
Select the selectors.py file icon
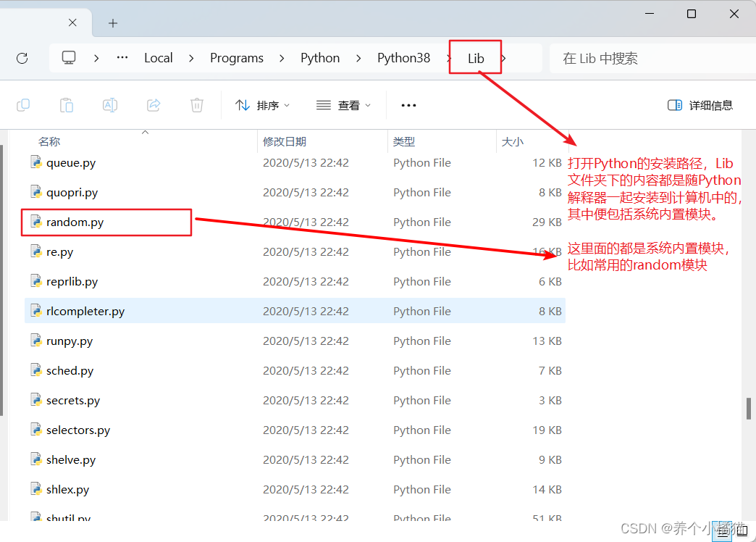pyautogui.click(x=36, y=430)
